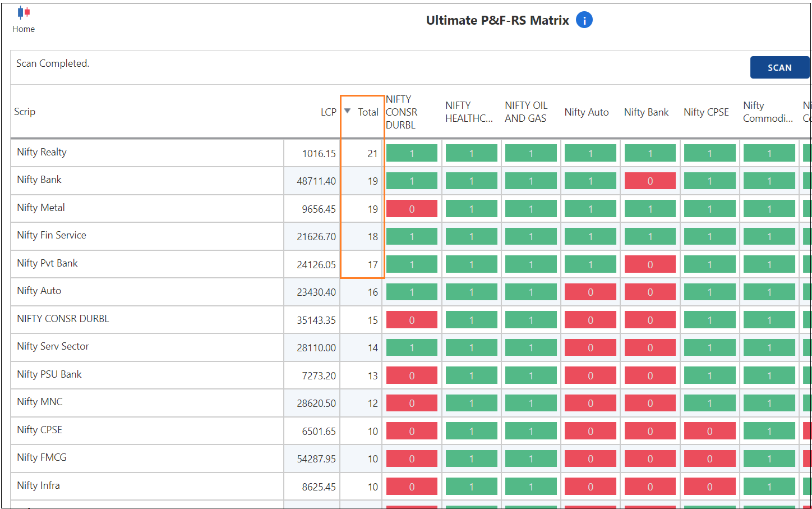The image size is (812, 509).
Task: Open the Home candlestick icon
Action: click(x=24, y=12)
